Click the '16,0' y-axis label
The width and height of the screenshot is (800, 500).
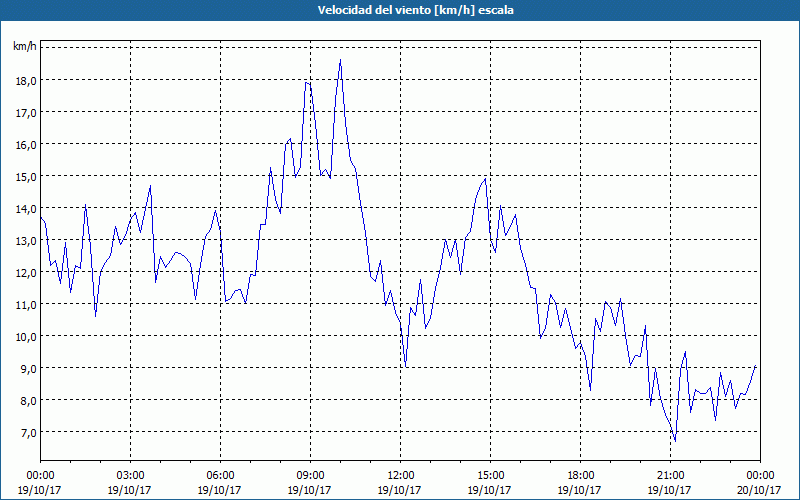[26, 145]
